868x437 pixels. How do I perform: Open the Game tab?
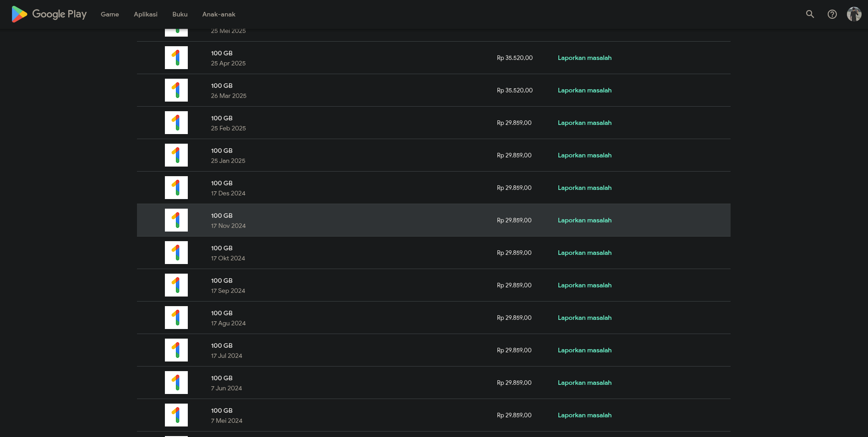pos(110,14)
